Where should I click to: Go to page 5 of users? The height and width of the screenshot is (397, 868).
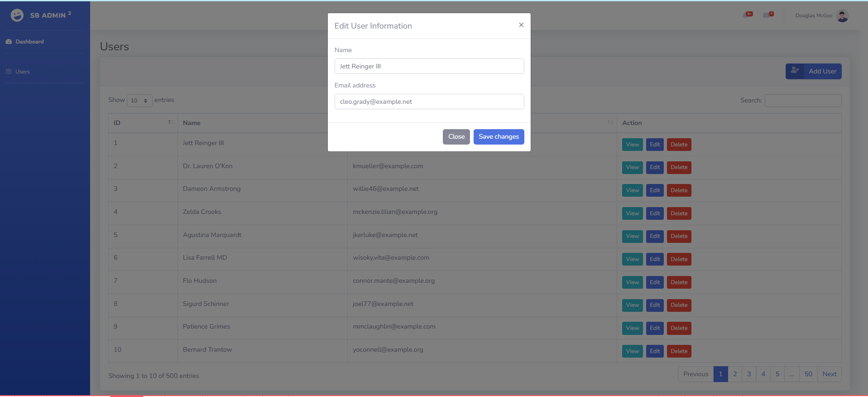click(x=777, y=374)
